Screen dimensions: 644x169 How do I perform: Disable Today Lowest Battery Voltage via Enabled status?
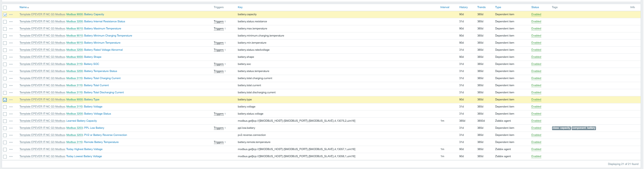pos(536,156)
